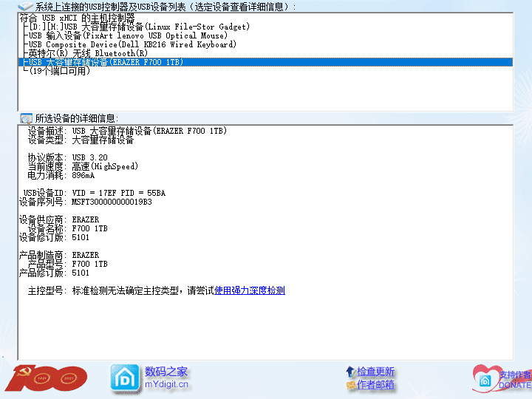Click the 支持作者 DONATE link
Image resolution: width=532 pixels, height=399 pixels.
515,380
